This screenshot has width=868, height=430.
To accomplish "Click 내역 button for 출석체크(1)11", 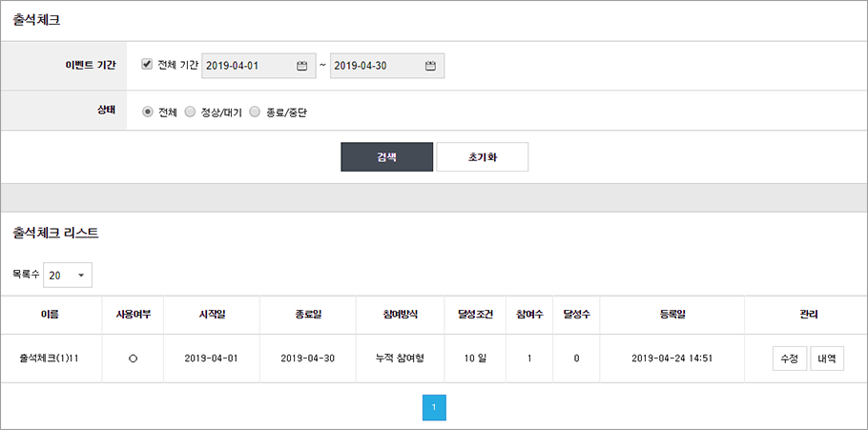I will 827,358.
